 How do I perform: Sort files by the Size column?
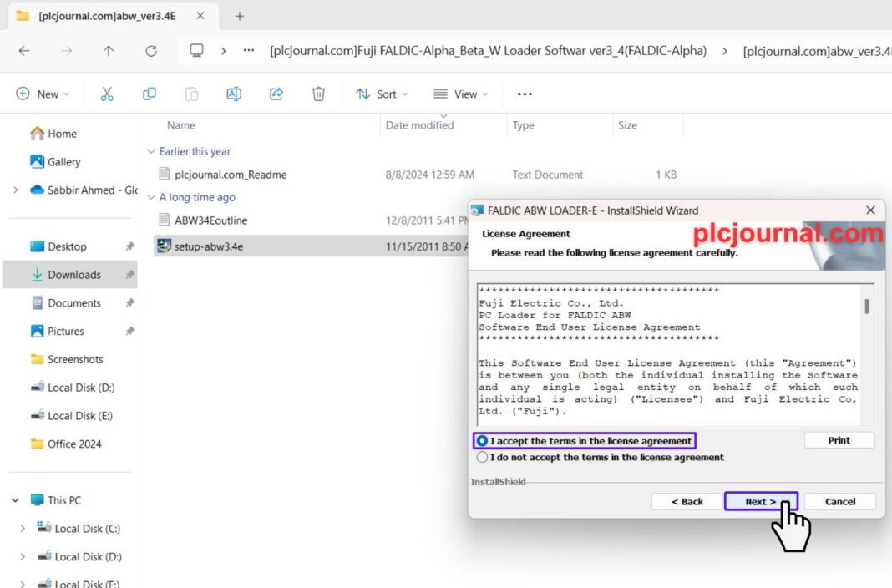click(627, 125)
